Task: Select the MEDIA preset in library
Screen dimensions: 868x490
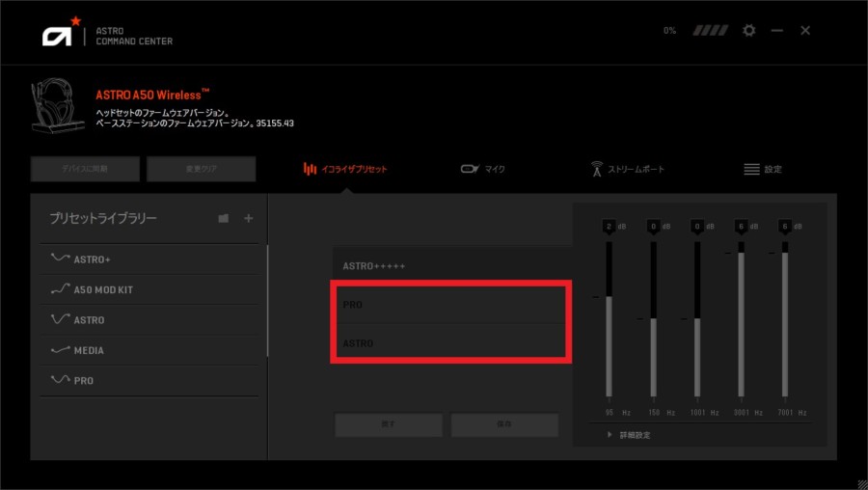Action: coord(149,350)
